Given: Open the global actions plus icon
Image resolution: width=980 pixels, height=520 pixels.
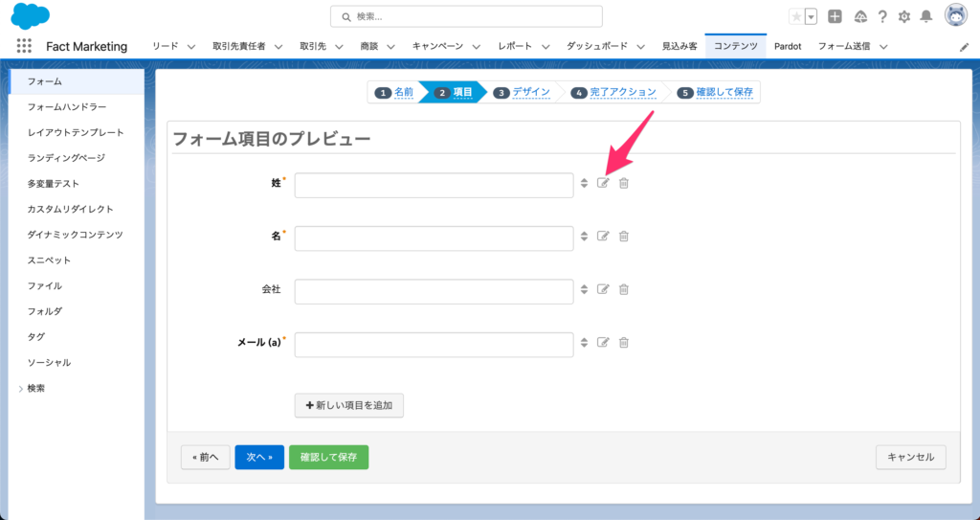Looking at the screenshot, I should (835, 17).
